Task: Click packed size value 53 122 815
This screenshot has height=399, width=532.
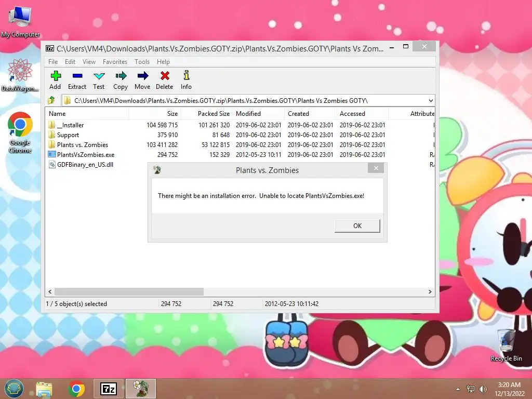Action: [216, 145]
